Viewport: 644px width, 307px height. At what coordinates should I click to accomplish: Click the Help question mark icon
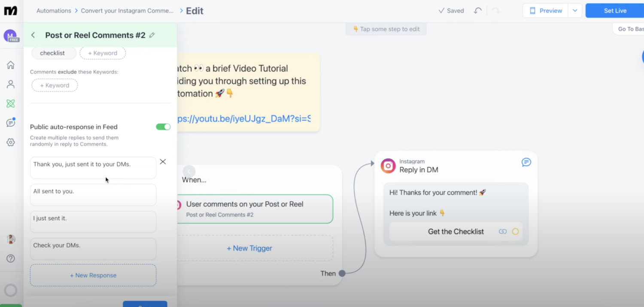coord(10,258)
